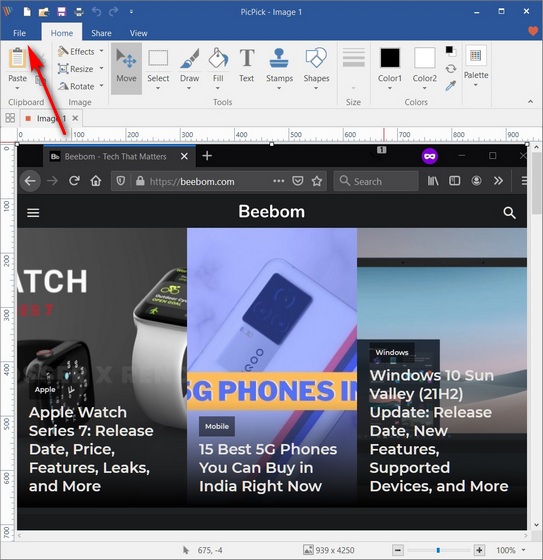Save image with the floppy disk icon
The height and width of the screenshot is (560, 543).
point(61,12)
